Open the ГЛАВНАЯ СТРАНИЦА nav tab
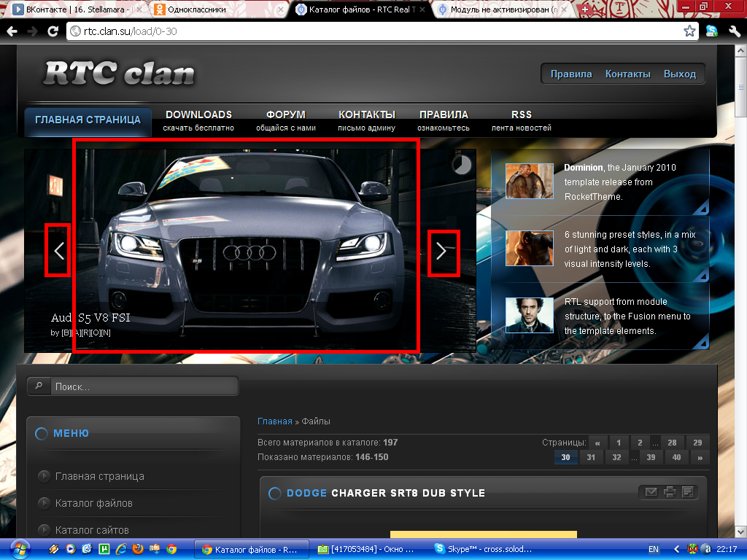Image resolution: width=747 pixels, height=560 pixels. [x=88, y=120]
